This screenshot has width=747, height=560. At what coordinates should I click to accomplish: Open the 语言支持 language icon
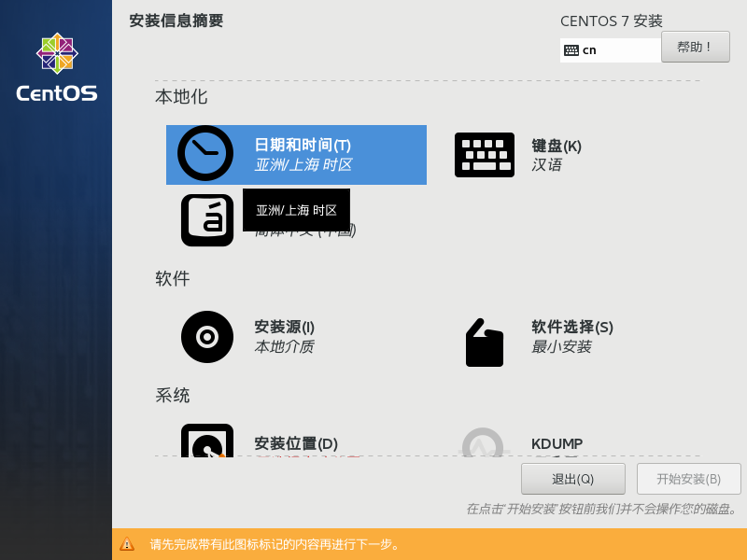pyautogui.click(x=206, y=221)
